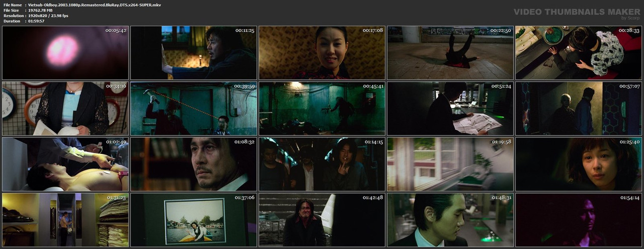Choose the profile shot frame at 01:48:31

click(450, 220)
